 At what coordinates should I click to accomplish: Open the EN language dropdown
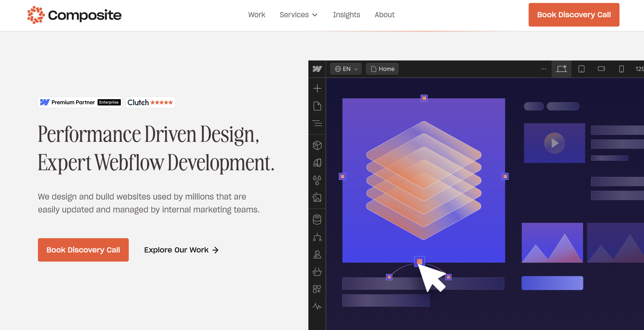click(x=346, y=69)
